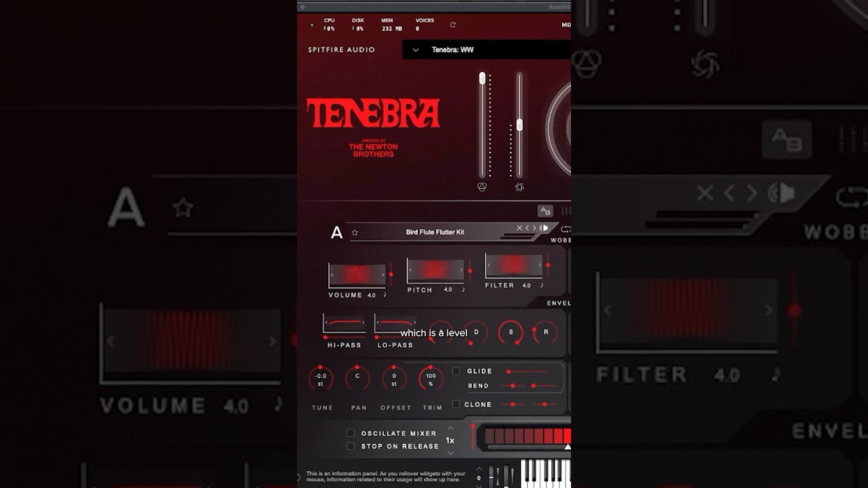The height and width of the screenshot is (488, 868).
Task: Click the envelope Release knob
Action: pos(546,332)
